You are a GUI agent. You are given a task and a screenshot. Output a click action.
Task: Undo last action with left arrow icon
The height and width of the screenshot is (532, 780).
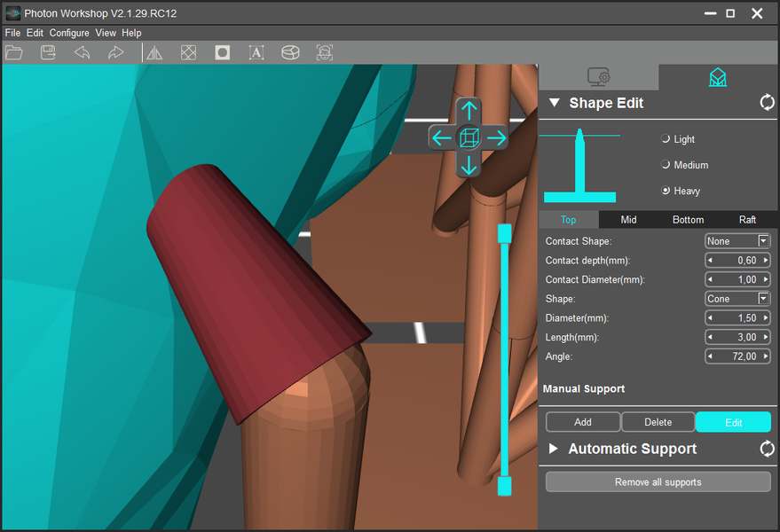click(82, 52)
